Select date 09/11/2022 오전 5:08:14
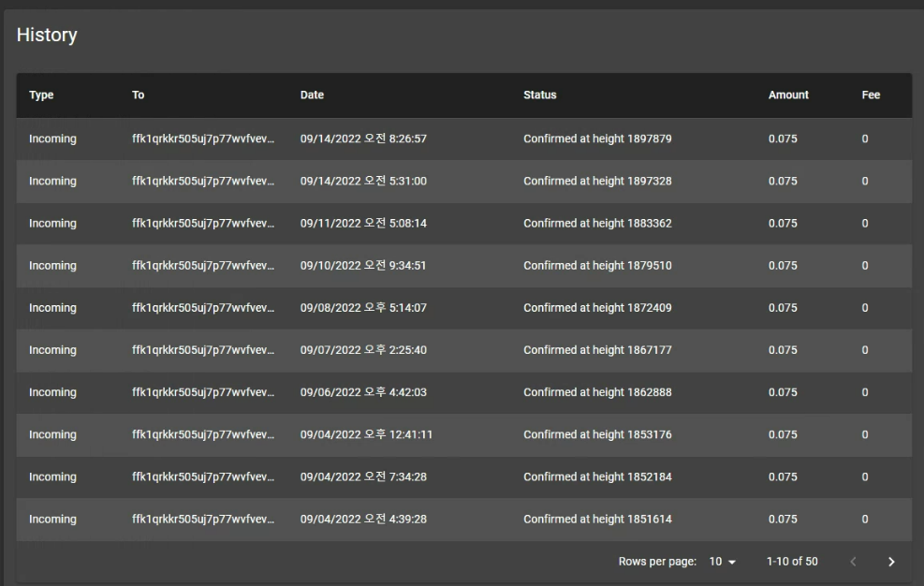924x586 pixels. point(363,224)
